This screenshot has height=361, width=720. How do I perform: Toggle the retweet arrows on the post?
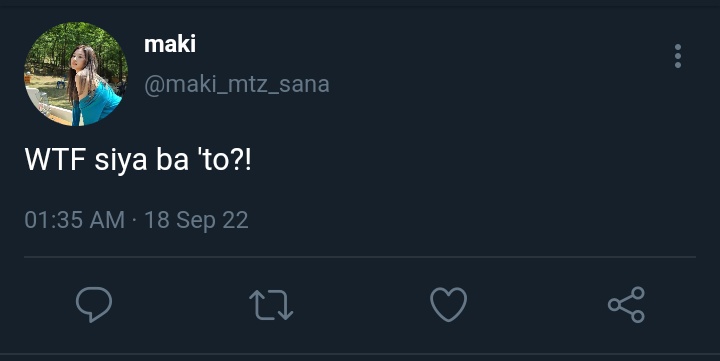coord(271,305)
